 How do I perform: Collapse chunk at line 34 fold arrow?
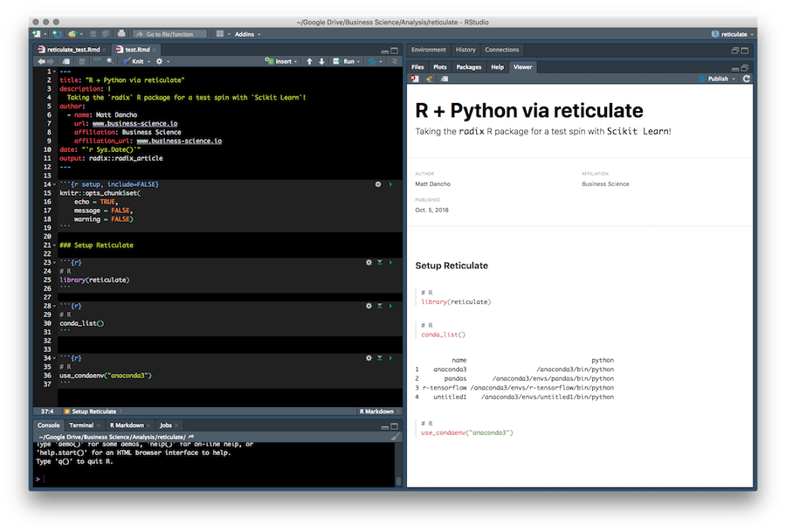[x=55, y=358]
